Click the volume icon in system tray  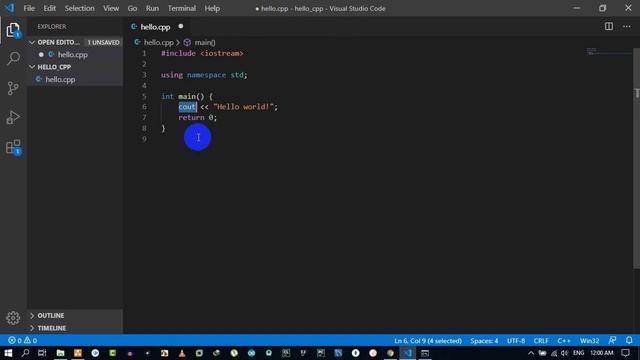(564, 353)
